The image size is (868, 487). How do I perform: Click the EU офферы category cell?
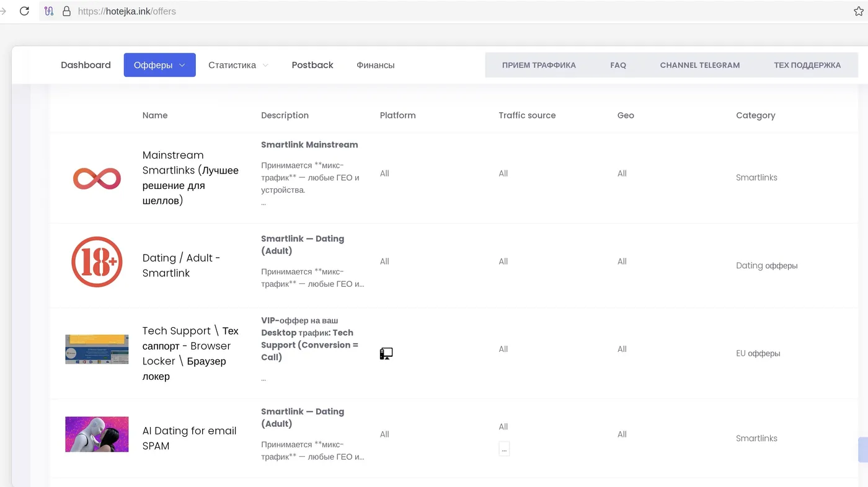tap(758, 353)
